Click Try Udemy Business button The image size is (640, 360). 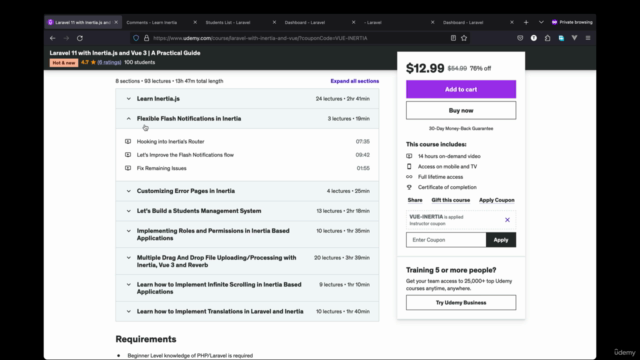pyautogui.click(x=461, y=303)
